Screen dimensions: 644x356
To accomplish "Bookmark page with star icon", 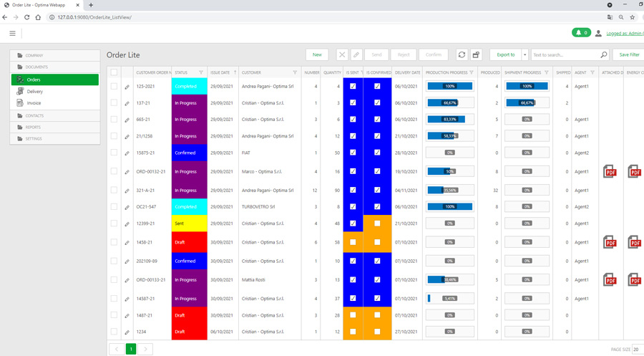I will 633,17.
